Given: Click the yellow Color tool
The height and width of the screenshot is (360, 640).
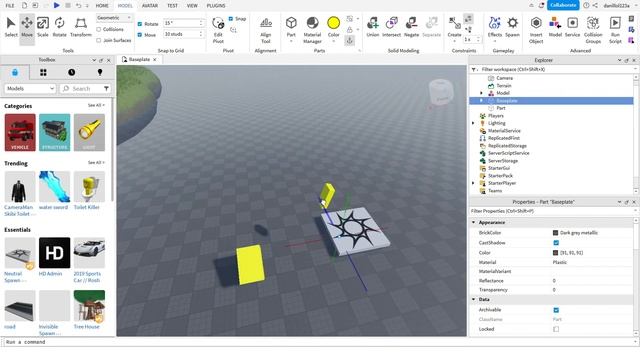Looking at the screenshot, I should pos(333,27).
